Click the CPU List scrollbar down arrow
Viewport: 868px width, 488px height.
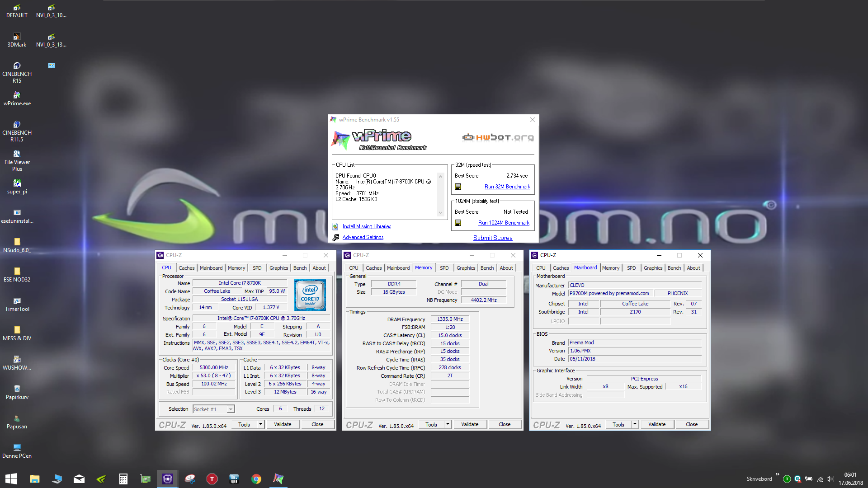coord(440,213)
